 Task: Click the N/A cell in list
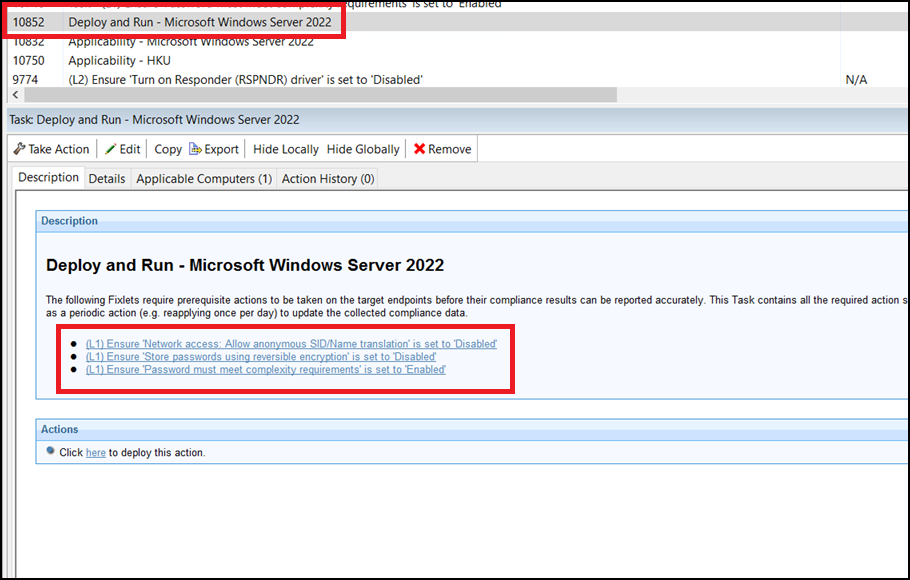coord(856,80)
